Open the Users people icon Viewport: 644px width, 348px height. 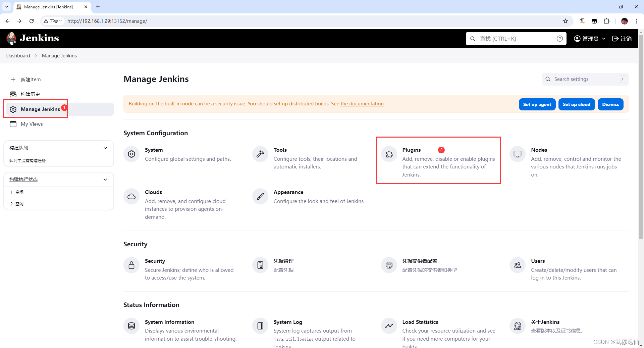pos(518,265)
